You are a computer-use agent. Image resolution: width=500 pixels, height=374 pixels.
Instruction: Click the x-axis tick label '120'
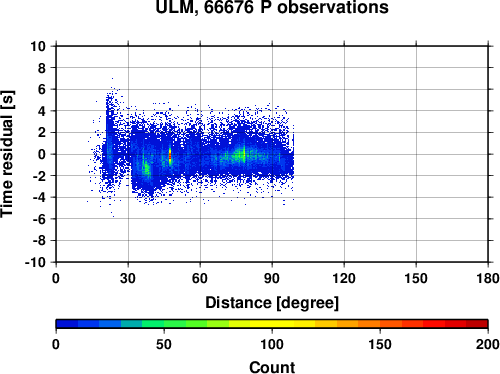click(x=344, y=278)
